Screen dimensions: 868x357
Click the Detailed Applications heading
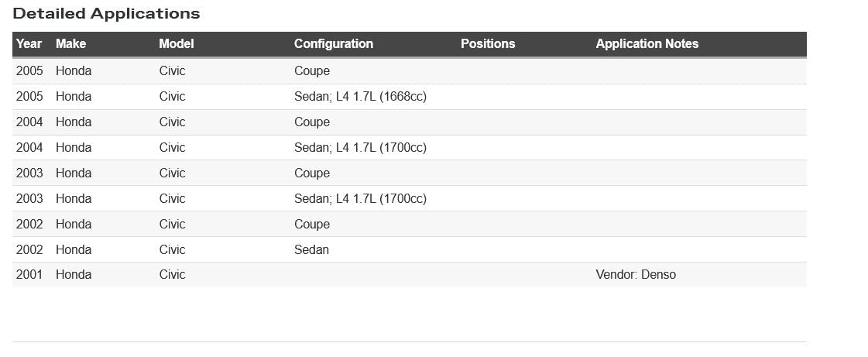click(x=106, y=14)
